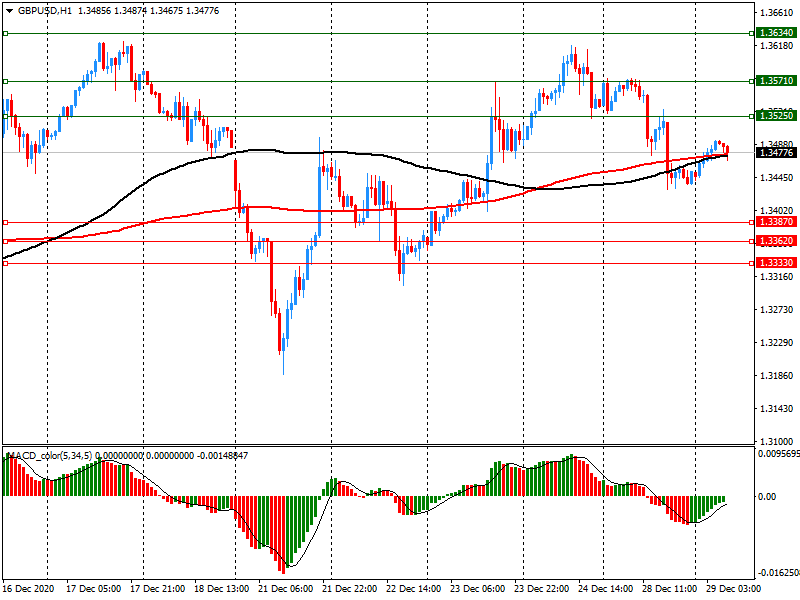Grab right-end handle of the 1.33870 red line
Image resolution: width=800 pixels, height=600 pixels.
pos(752,222)
